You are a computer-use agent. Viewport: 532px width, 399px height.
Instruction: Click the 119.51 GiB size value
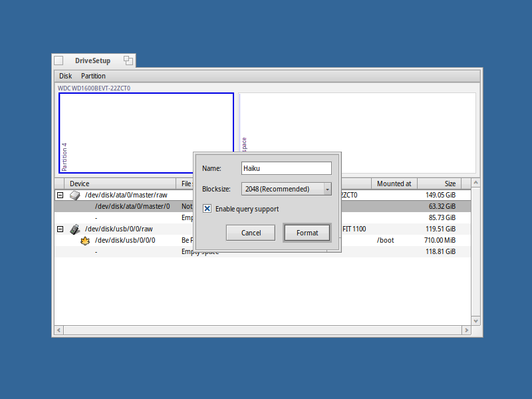(440, 229)
